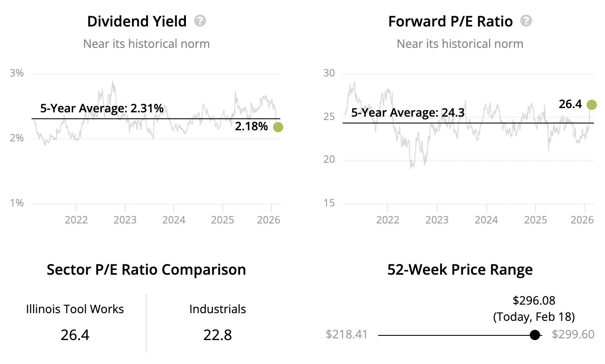Select the Illinois Tool Works label

click(75, 309)
